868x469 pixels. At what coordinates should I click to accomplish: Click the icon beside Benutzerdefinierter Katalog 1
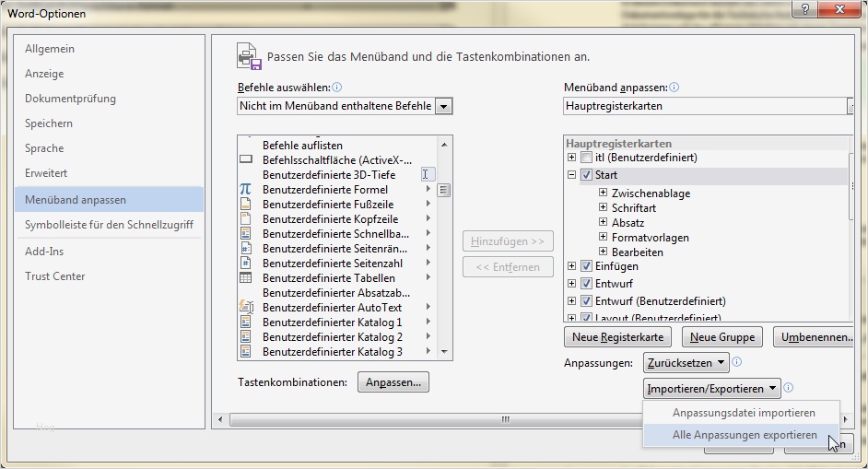pos(245,322)
